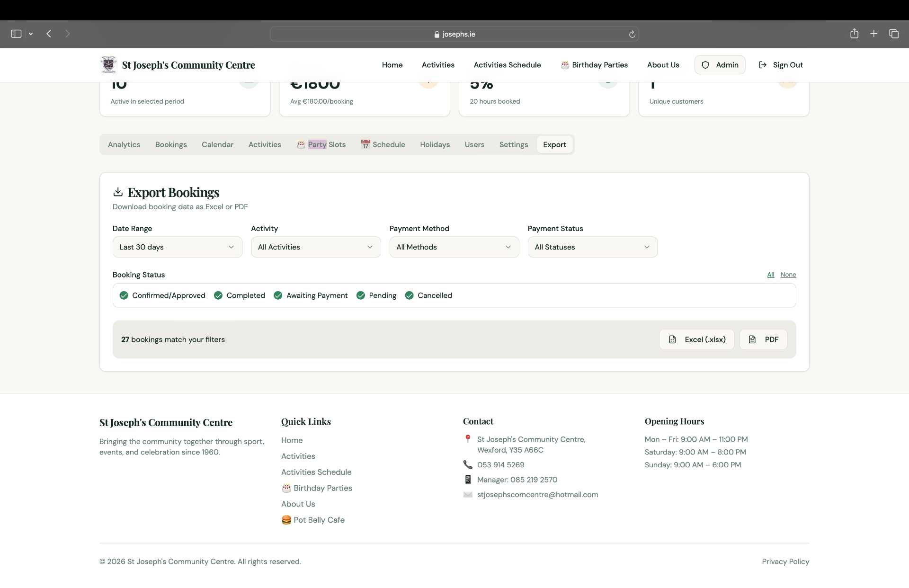909x588 pixels.
Task: Click the browser forward arrow
Action: pos(68,34)
